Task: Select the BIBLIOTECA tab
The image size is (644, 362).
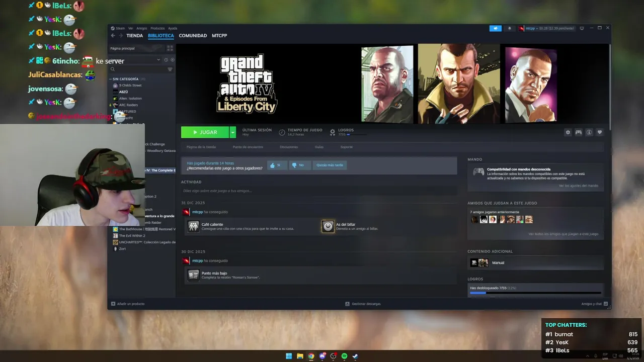Action: point(161,36)
